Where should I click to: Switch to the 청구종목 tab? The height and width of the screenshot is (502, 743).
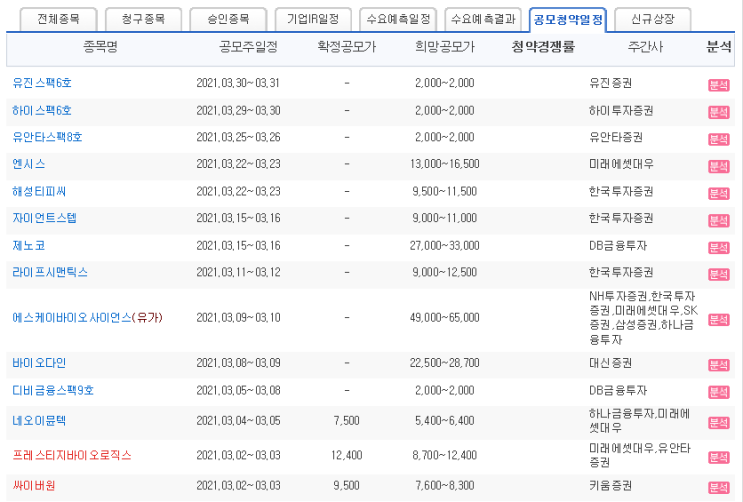[x=143, y=19]
